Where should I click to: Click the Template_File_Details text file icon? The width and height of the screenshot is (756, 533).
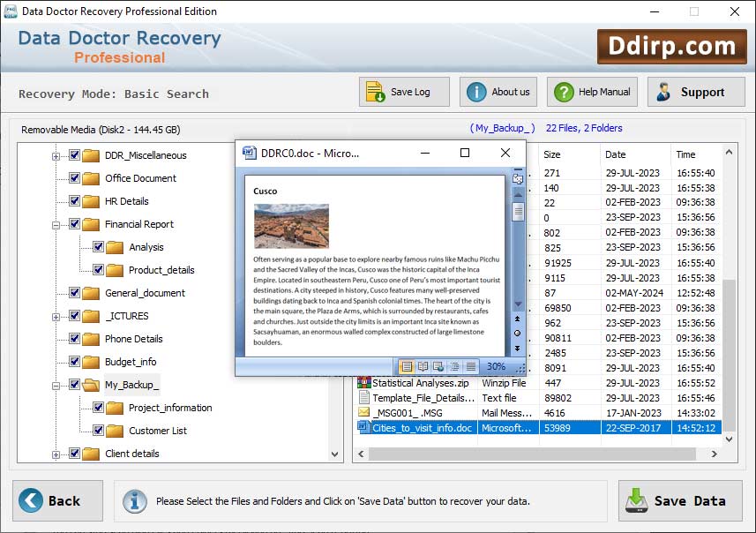(364, 397)
